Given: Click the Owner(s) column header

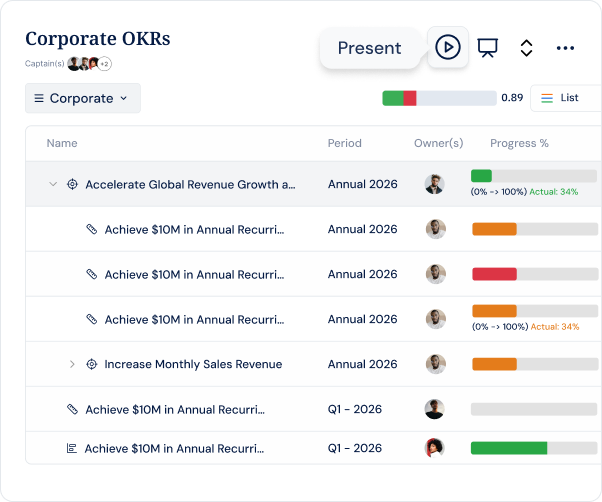Looking at the screenshot, I should point(438,143).
